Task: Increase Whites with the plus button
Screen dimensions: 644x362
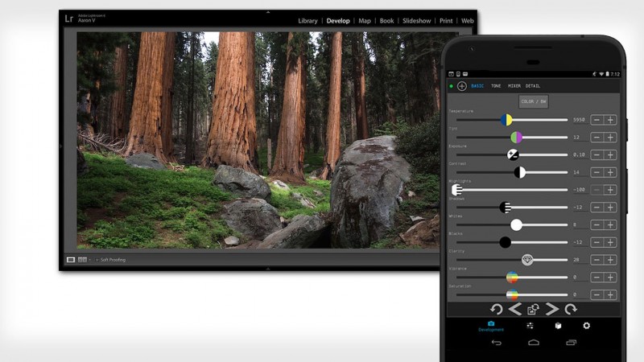Action: [610, 225]
